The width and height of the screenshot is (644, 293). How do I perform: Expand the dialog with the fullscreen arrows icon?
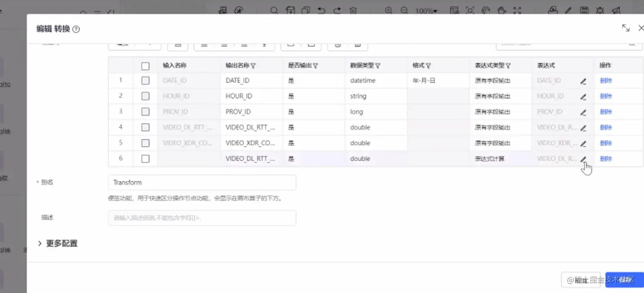626,28
